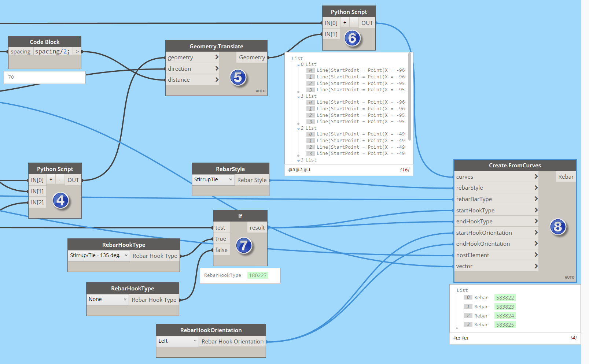Image resolution: width=589 pixels, height=364 pixels.
Task: Open the hostElement port chevron
Action: [x=536, y=255]
